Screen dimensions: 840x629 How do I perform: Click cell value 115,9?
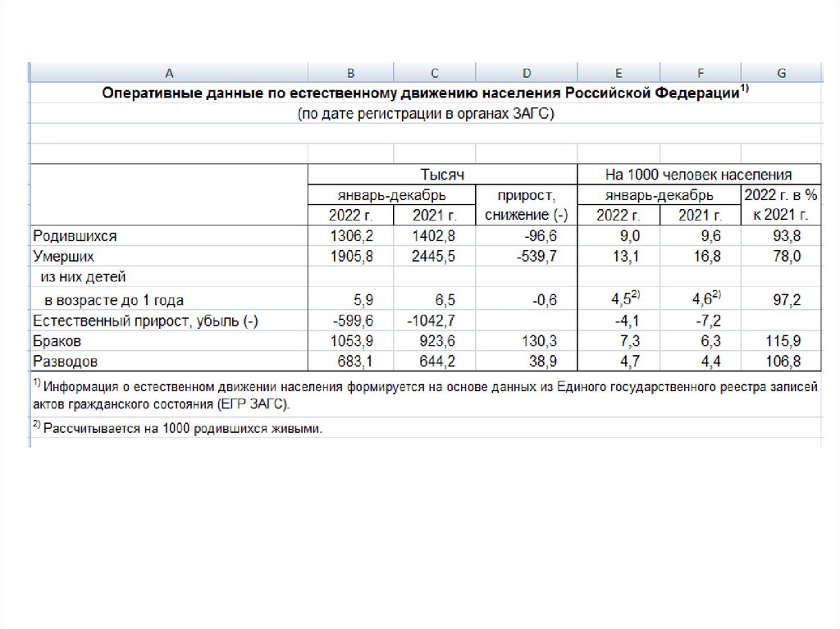(783, 341)
